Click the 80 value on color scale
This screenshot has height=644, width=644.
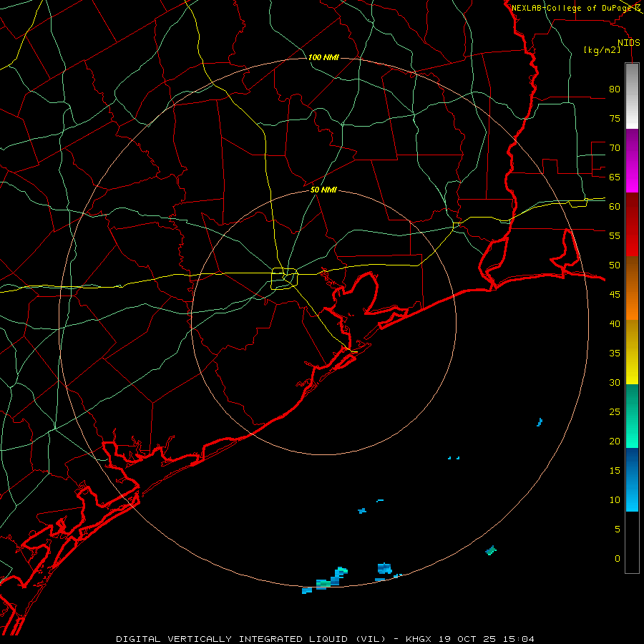615,89
